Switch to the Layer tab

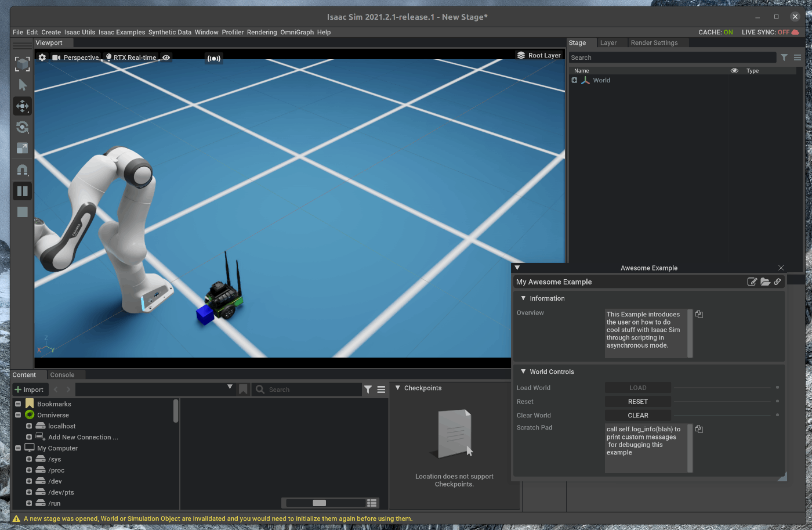point(608,43)
